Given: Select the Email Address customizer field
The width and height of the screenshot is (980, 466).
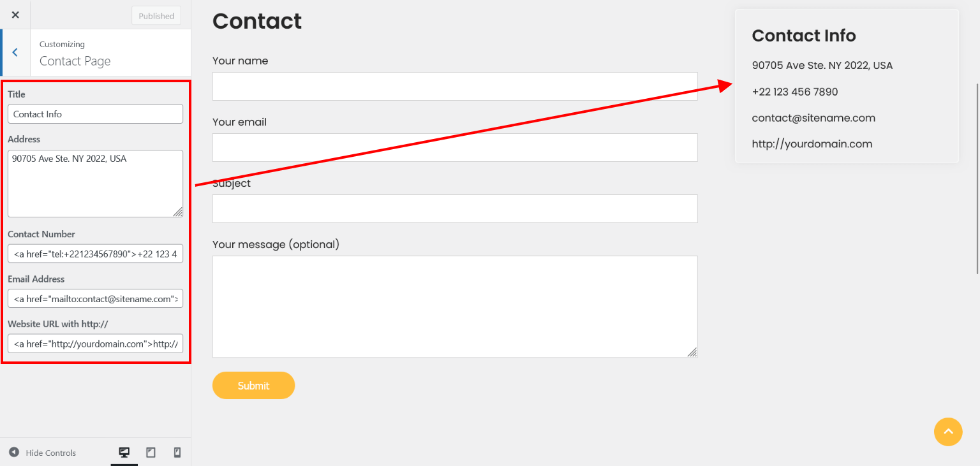Looking at the screenshot, I should click(x=95, y=298).
